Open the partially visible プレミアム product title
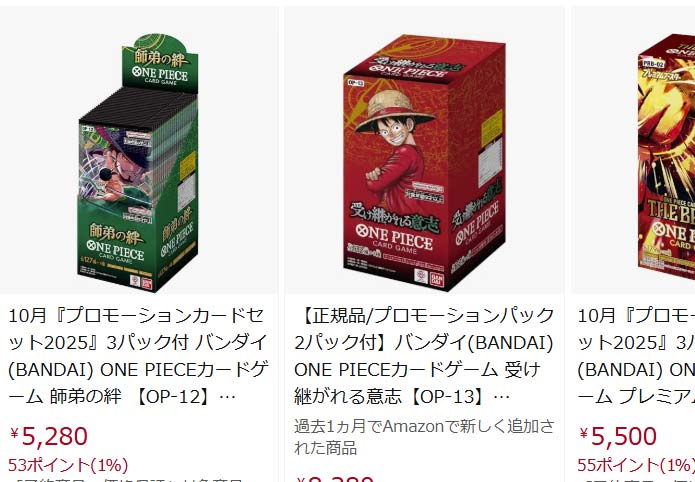Image resolution: width=695 pixels, height=482 pixels. tap(636, 356)
